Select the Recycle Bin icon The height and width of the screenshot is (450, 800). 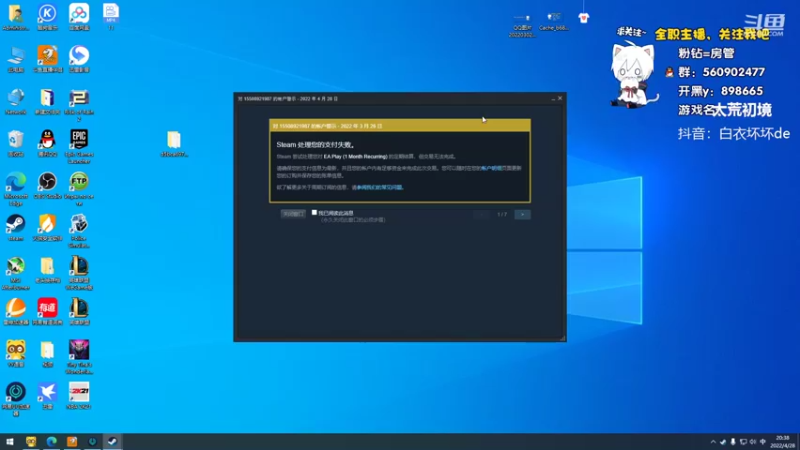[16, 143]
